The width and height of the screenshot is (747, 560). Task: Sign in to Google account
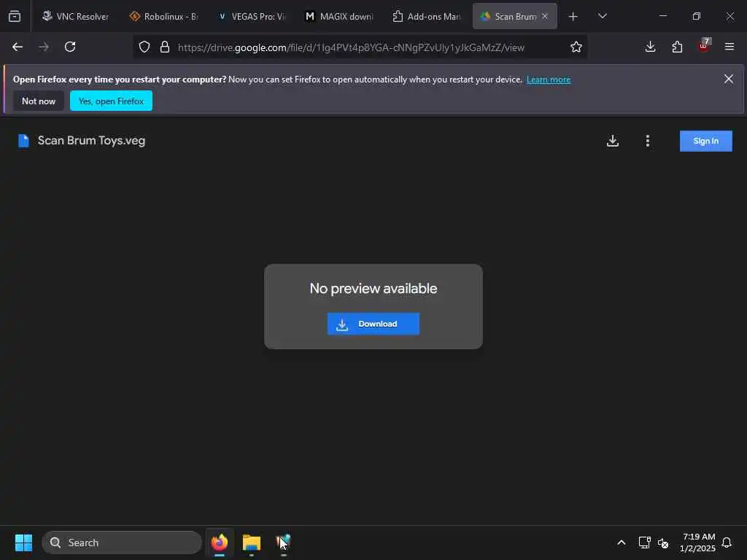[x=705, y=141]
